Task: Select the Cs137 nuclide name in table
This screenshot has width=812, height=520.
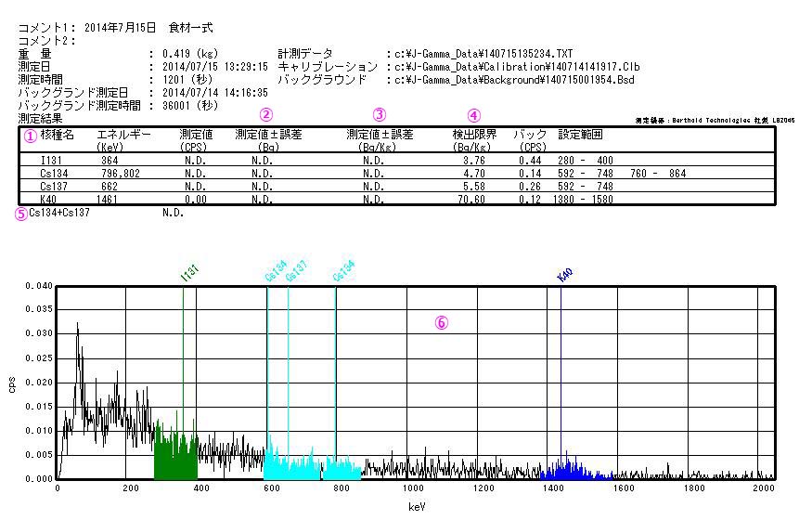Action: pyautogui.click(x=43, y=186)
